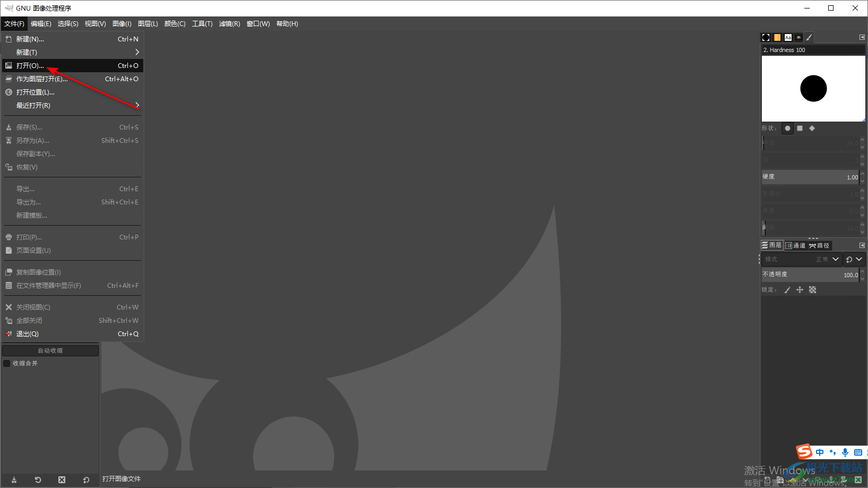Expand the 最近打开(R) submenu
This screenshot has width=868, height=488.
click(73, 106)
